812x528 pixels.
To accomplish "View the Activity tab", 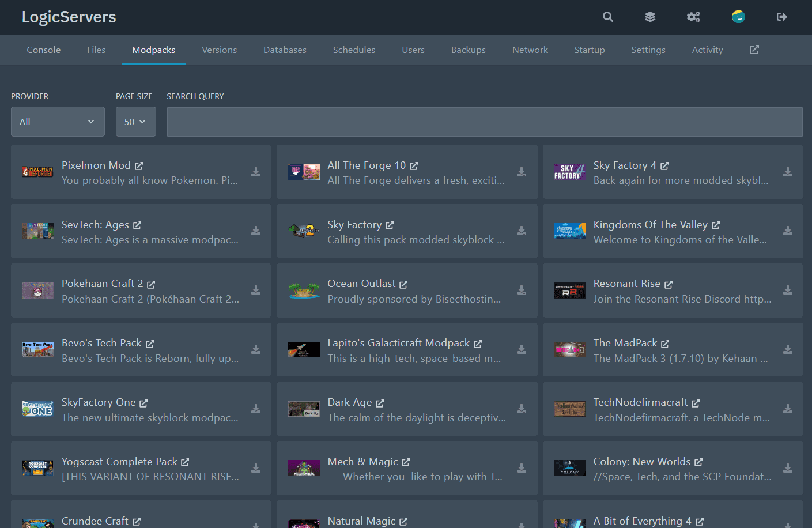I will pyautogui.click(x=707, y=50).
